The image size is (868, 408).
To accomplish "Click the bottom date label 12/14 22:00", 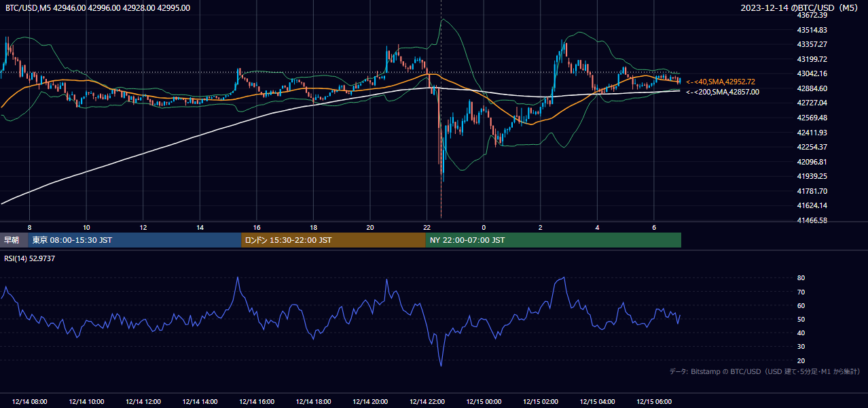I will (427, 402).
